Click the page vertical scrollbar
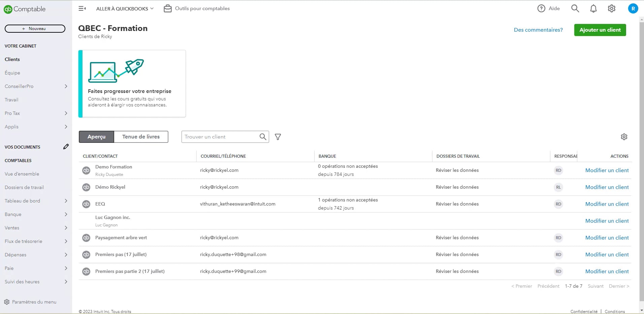 point(641,162)
